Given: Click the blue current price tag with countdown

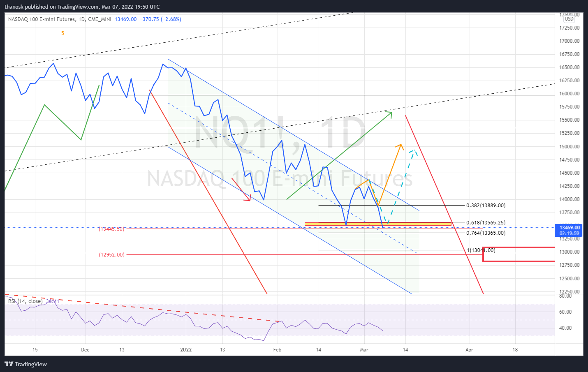Looking at the screenshot, I should click(569, 230).
